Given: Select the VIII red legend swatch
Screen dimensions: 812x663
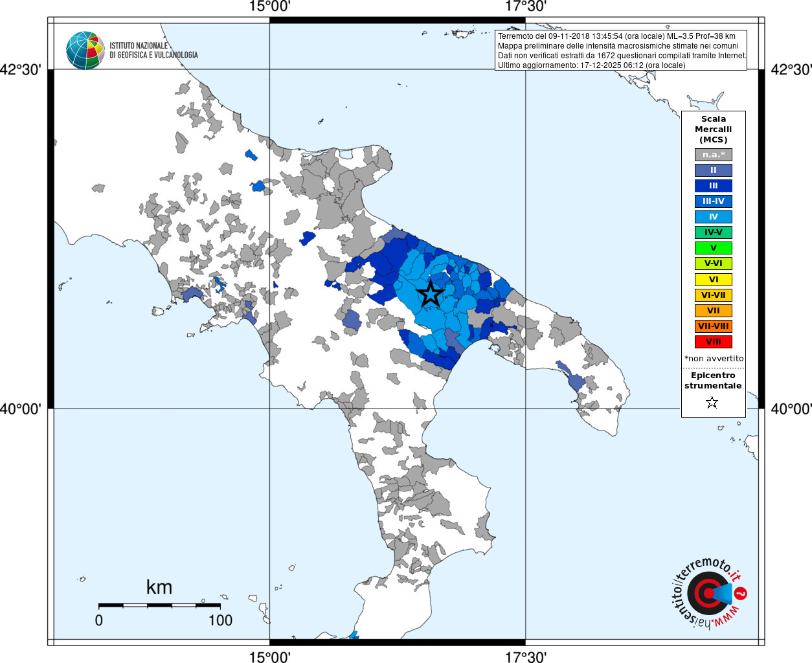Looking at the screenshot, I should tap(714, 342).
